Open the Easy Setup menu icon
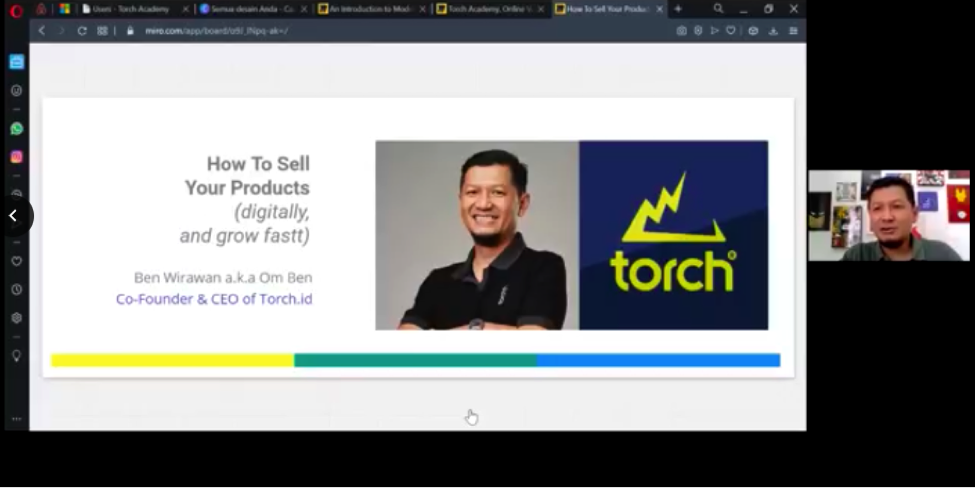 (793, 30)
